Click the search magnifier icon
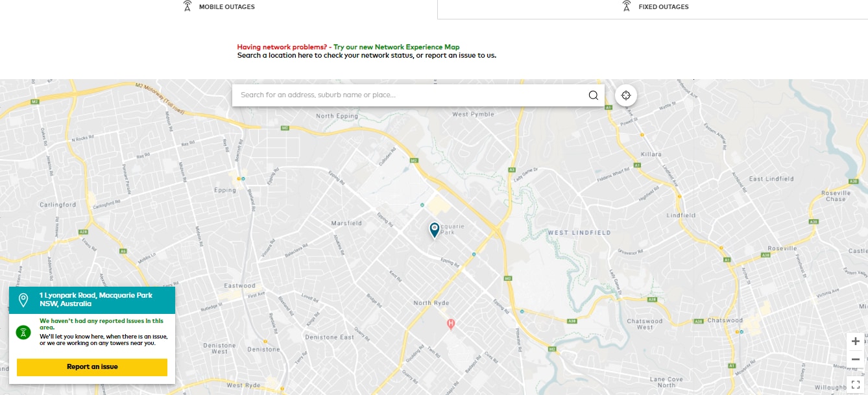Image resolution: width=868 pixels, height=395 pixels. [x=592, y=95]
